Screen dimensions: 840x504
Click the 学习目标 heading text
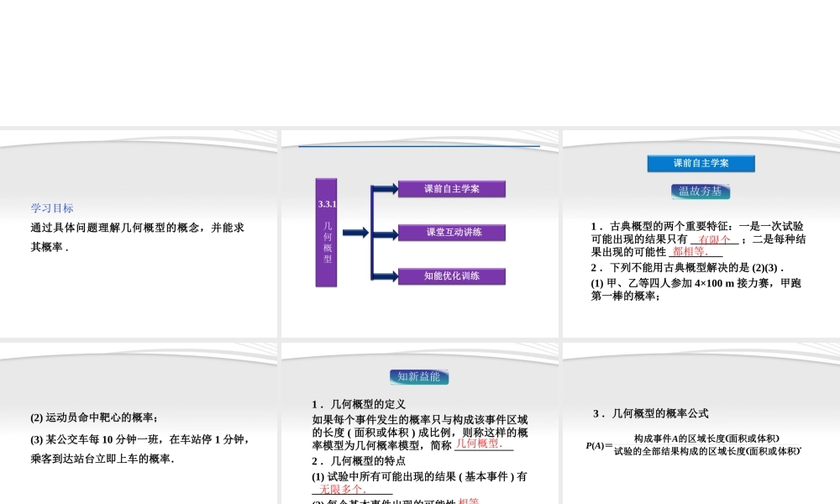tap(52, 208)
